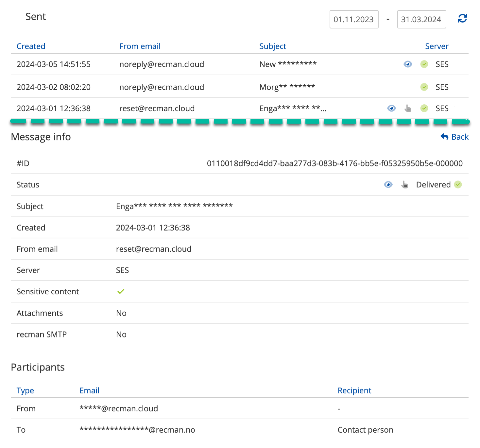Sort sent list by Created column
The height and width of the screenshot is (448, 480).
point(31,46)
